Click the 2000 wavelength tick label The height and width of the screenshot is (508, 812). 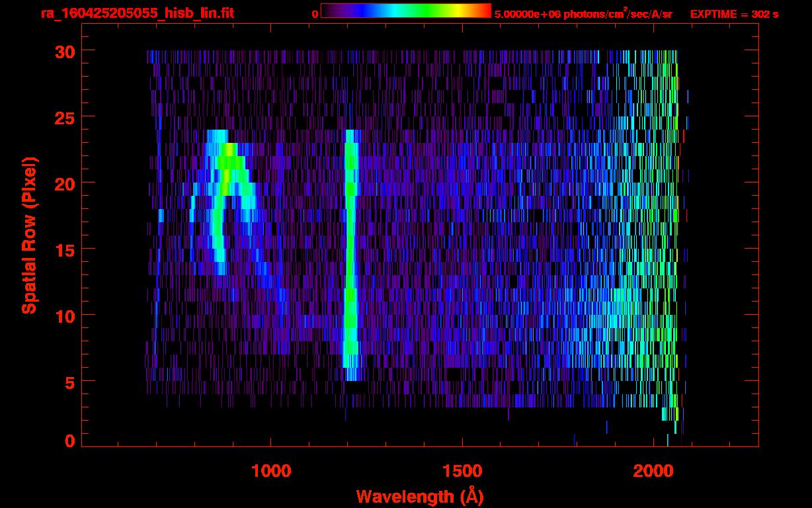point(653,471)
